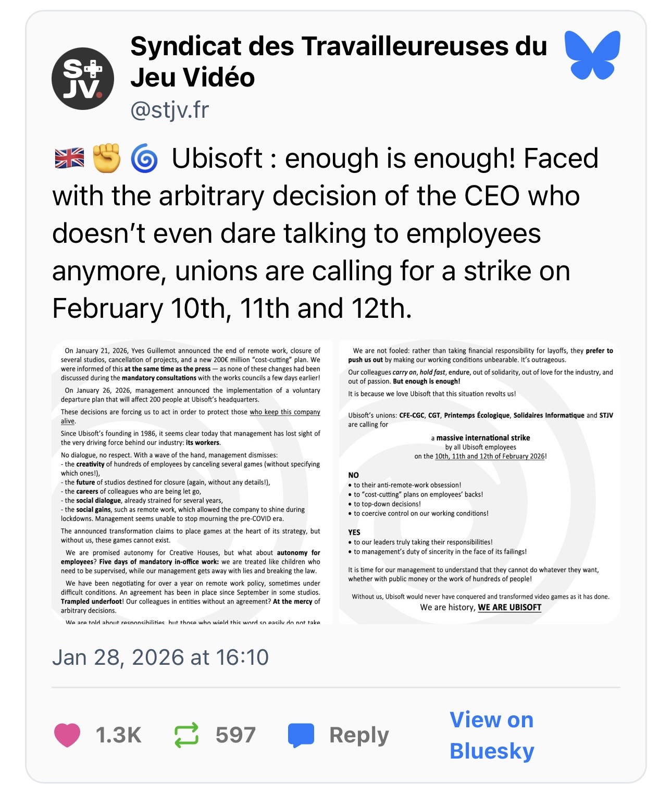Screen dimensions: 672x794
Task: Click the blue reply speech bubble icon
Action: pyautogui.click(x=301, y=735)
